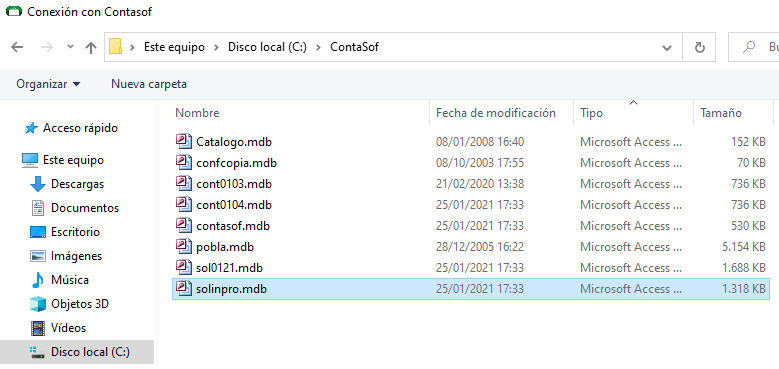Select Disco local (C:) in sidebar
The image size is (779, 369).
tap(90, 352)
